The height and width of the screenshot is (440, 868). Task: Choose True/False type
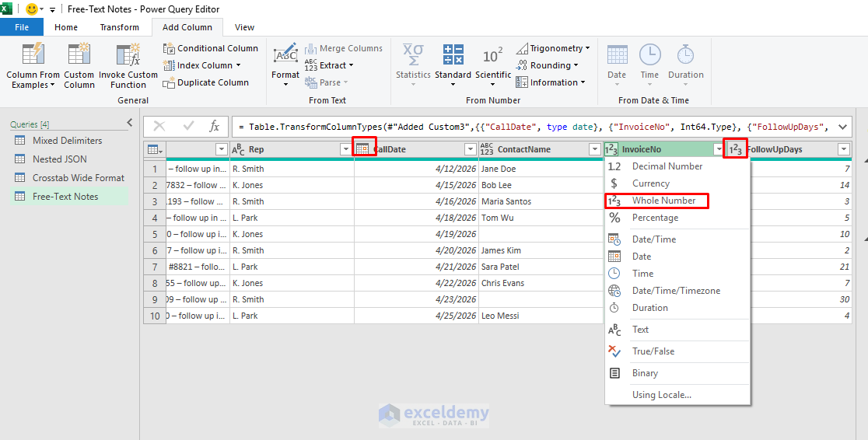coord(677,351)
